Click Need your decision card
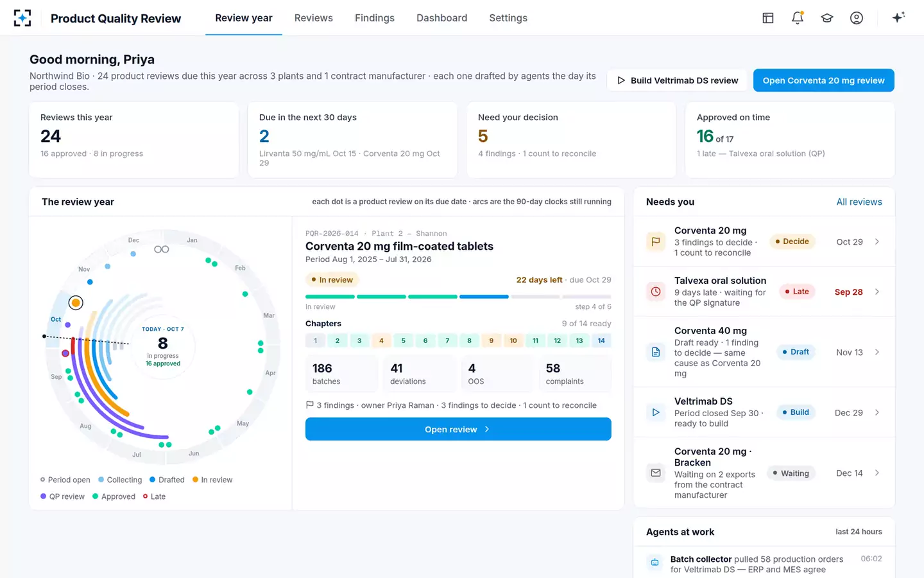The height and width of the screenshot is (578, 924). coord(572,139)
